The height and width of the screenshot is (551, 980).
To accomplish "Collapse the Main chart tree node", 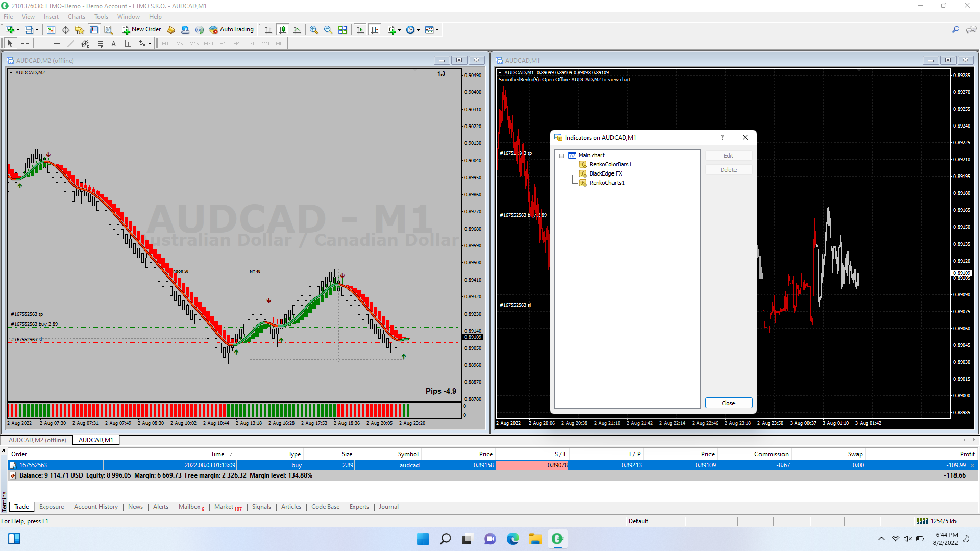I will [562, 156].
